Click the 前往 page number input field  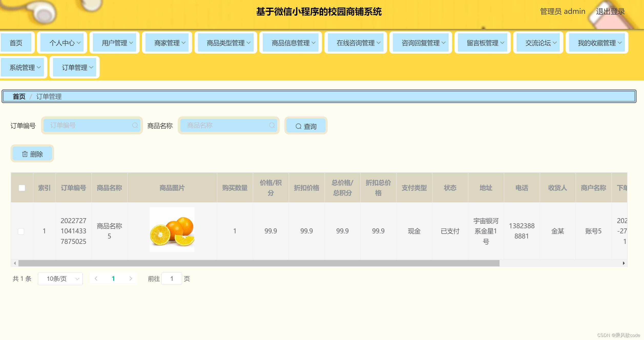172,278
